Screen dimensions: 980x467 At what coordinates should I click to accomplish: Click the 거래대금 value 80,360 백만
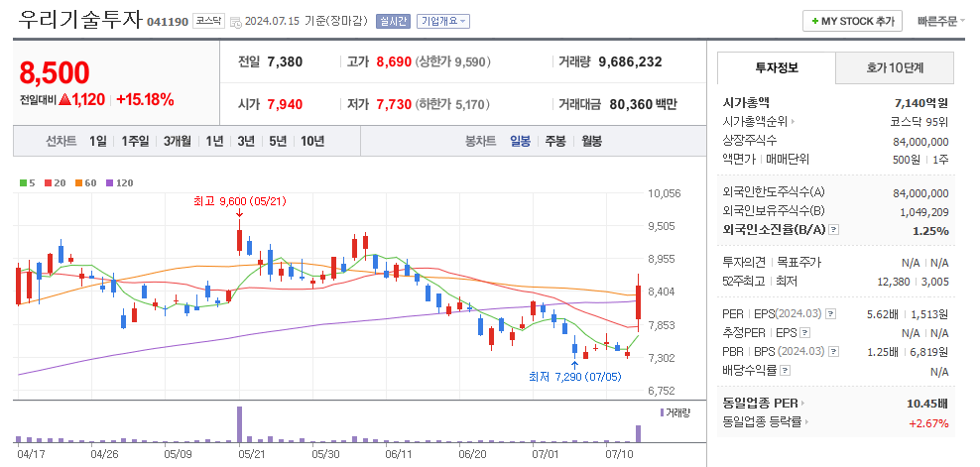[x=641, y=104]
